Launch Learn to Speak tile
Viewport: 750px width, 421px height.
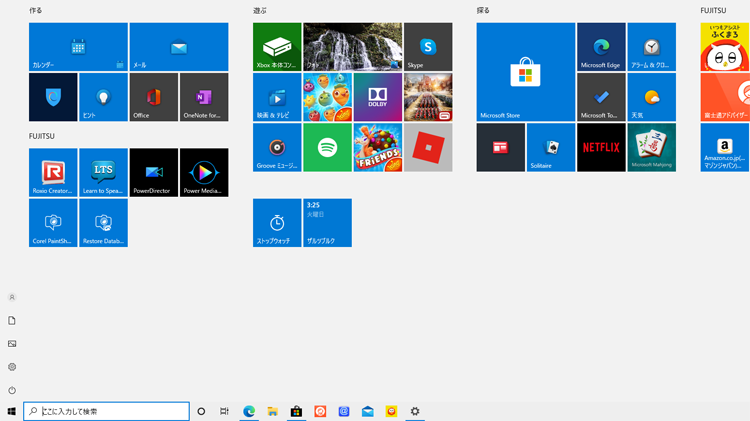click(103, 173)
